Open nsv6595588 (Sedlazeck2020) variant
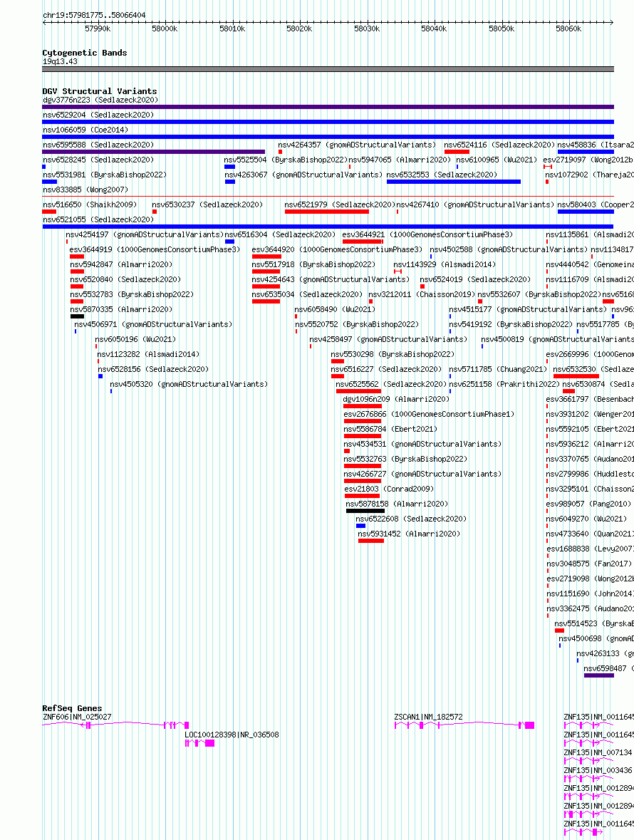This screenshot has height=840, width=634. (x=98, y=145)
